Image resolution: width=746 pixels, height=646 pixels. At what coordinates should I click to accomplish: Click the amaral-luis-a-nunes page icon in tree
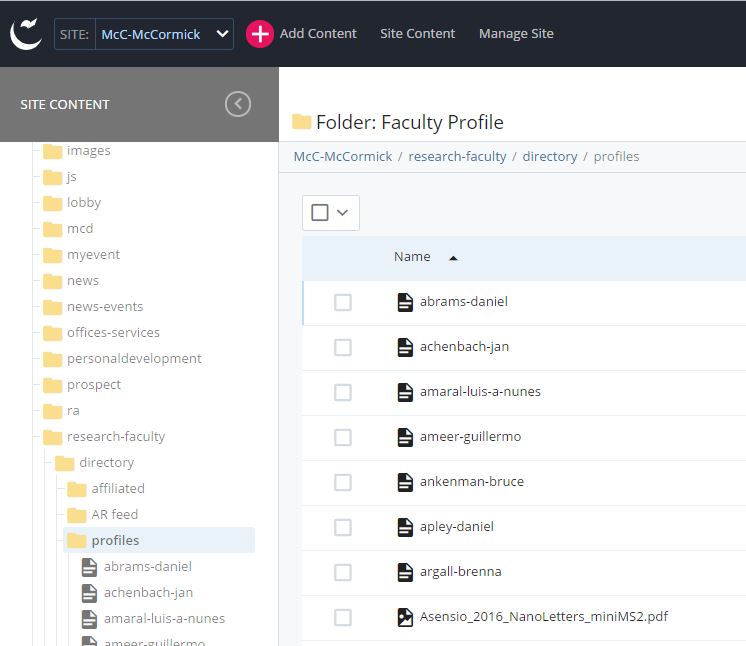pos(89,619)
